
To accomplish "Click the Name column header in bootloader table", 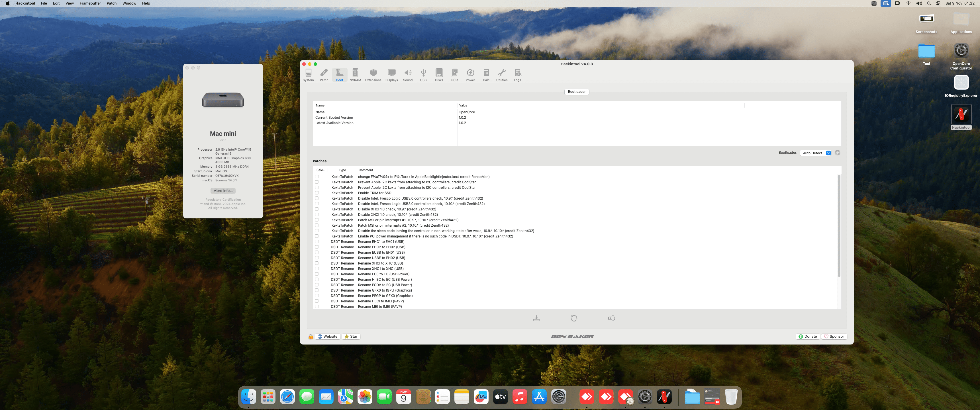I will tap(385, 105).
